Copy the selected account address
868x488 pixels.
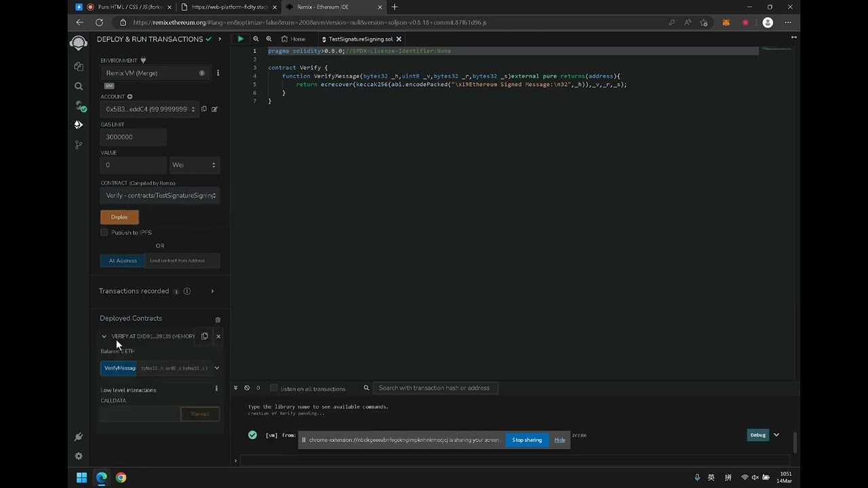tap(203, 109)
